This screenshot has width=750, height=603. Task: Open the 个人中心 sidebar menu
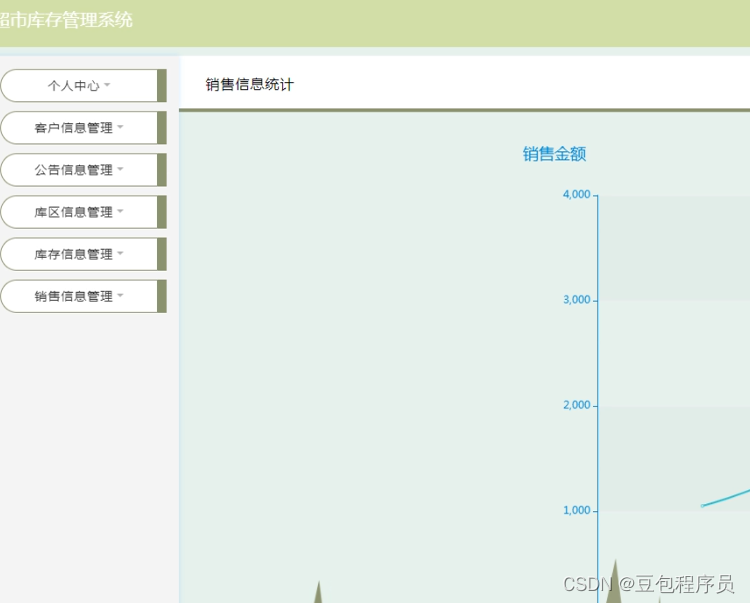point(83,86)
